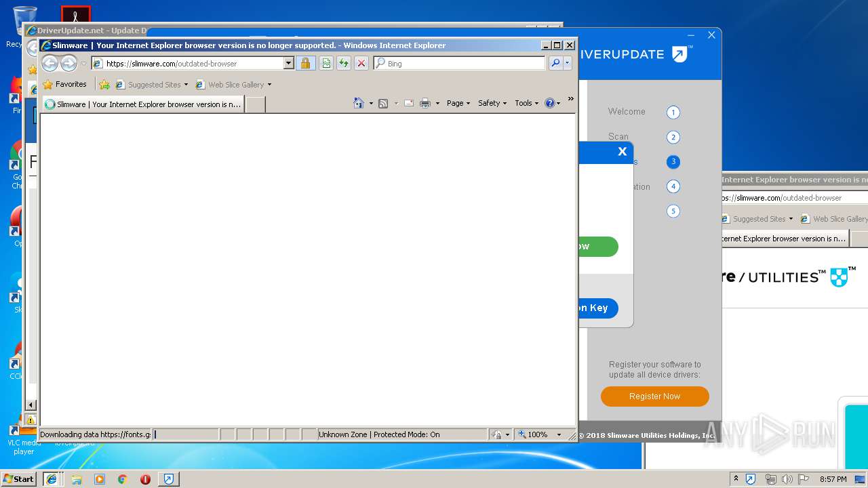Expand the Home button dropdown arrow

[x=371, y=103]
